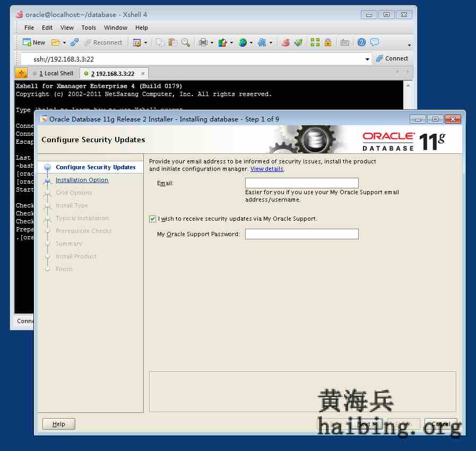The height and width of the screenshot is (451, 476).
Task: Open the Help menu in Xshell
Action: tap(142, 28)
